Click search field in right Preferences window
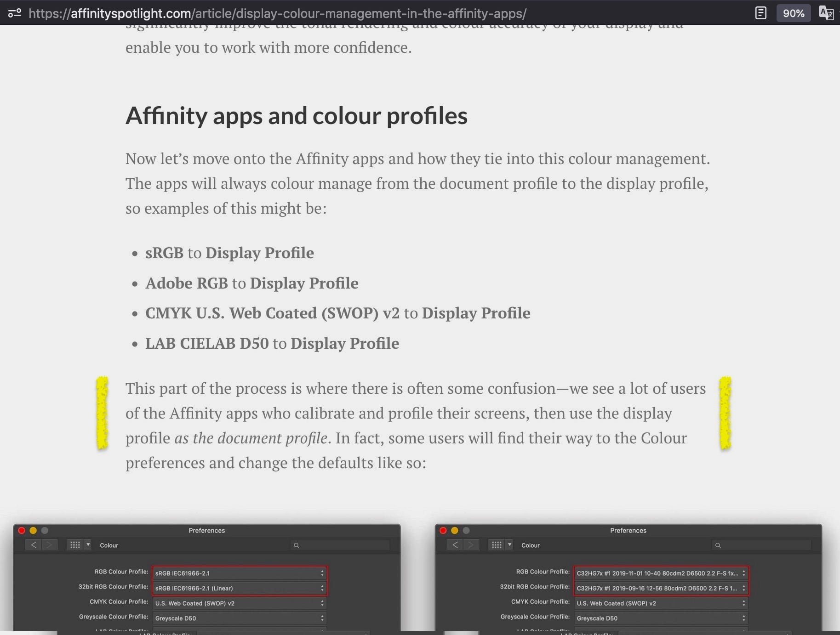840x635 pixels. pos(762,545)
